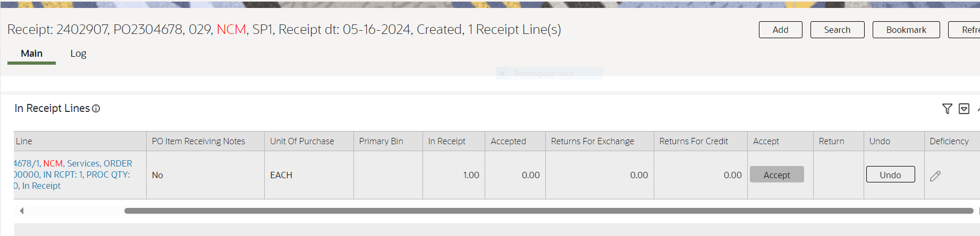The image size is (980, 236).
Task: Click the Search button
Action: click(x=837, y=30)
